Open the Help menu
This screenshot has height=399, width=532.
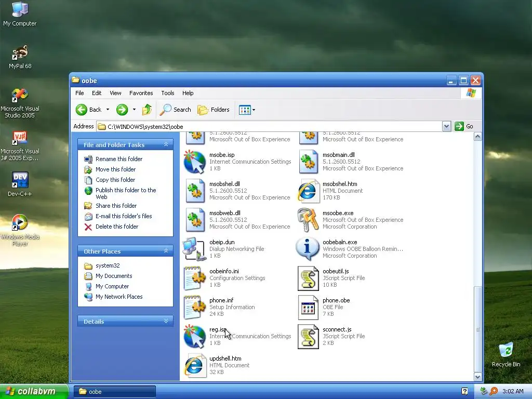point(188,93)
